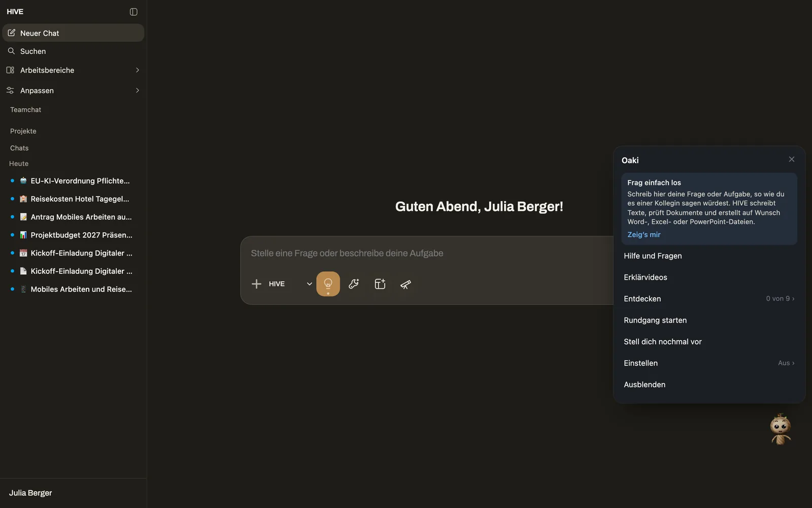812x508 pixels.
Task: Close the Oaki help panel
Action: [792, 160]
